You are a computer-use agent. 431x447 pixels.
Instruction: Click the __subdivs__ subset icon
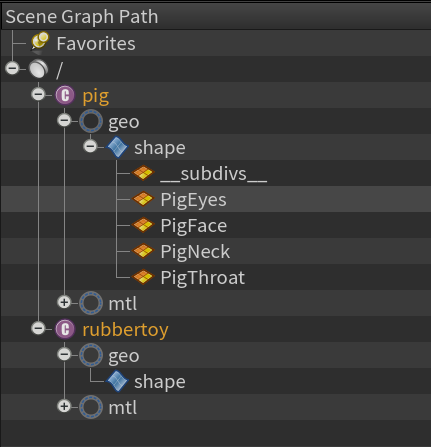(143, 173)
